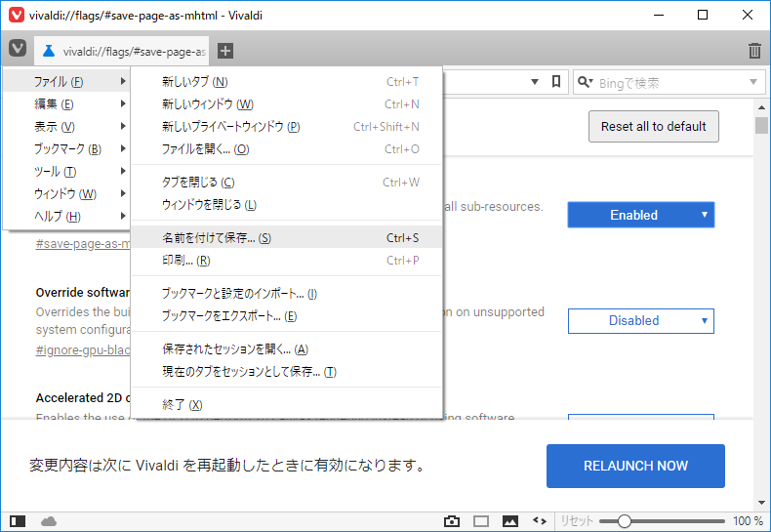Image resolution: width=771 pixels, height=532 pixels.
Task: Open the ツール (T) submenu
Action: (67, 172)
